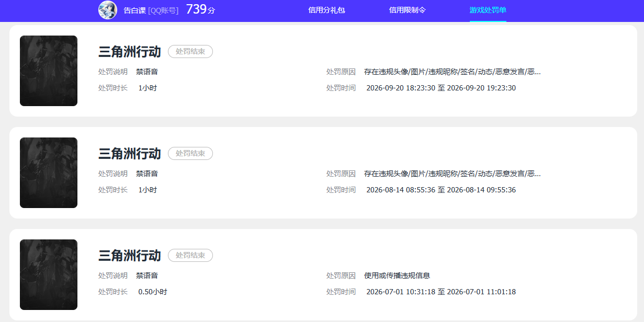Select the 游戏处罚单 tab
The width and height of the screenshot is (644, 322).
point(488,10)
